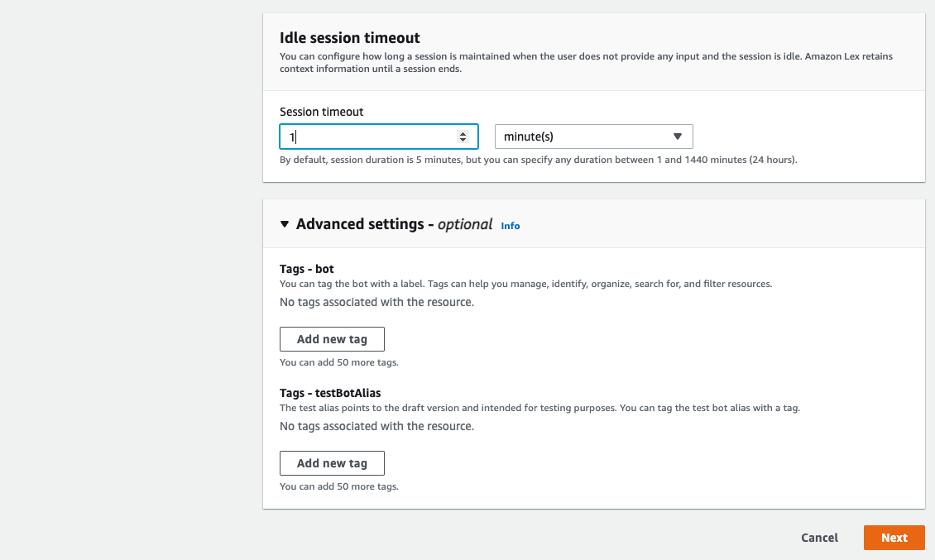Screen dimensions: 935x560
Task: Click the Tags - testBotAlias section title
Action: coord(330,393)
